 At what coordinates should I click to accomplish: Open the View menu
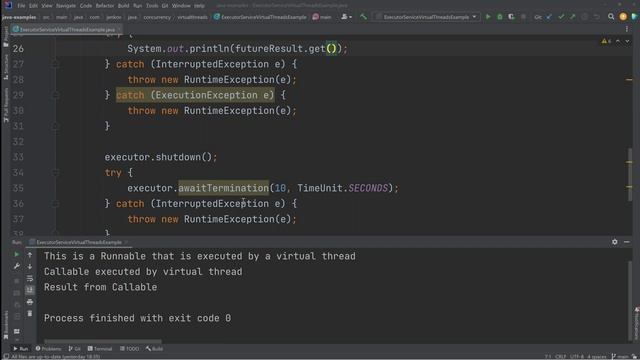click(x=47, y=6)
